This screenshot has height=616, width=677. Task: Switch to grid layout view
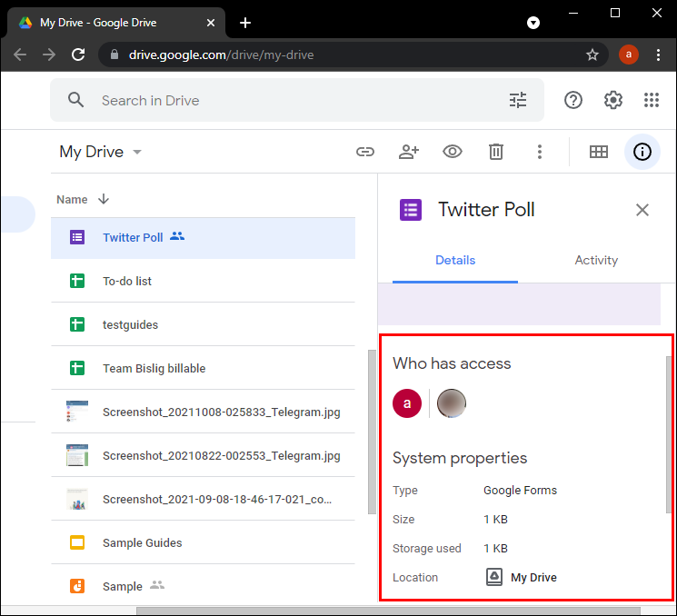click(x=599, y=152)
